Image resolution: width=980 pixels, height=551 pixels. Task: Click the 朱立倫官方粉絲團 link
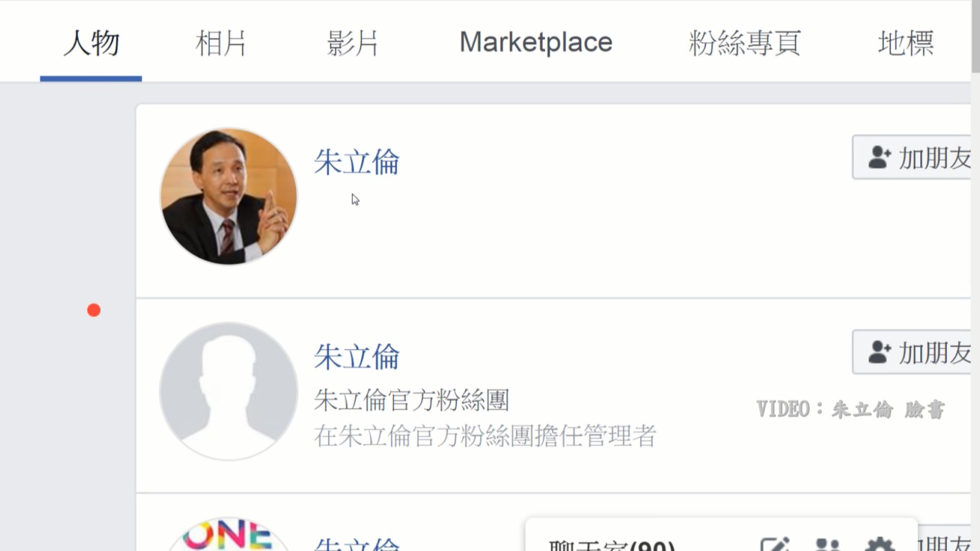(x=411, y=399)
